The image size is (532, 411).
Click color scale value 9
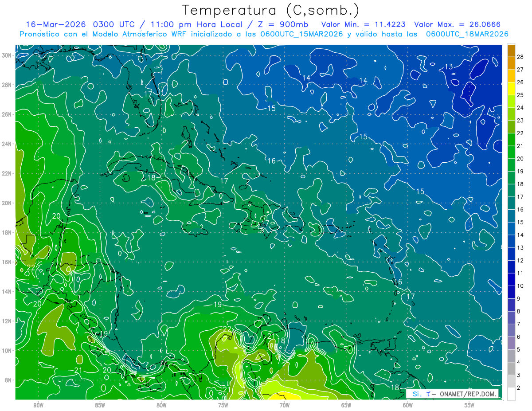click(x=518, y=299)
